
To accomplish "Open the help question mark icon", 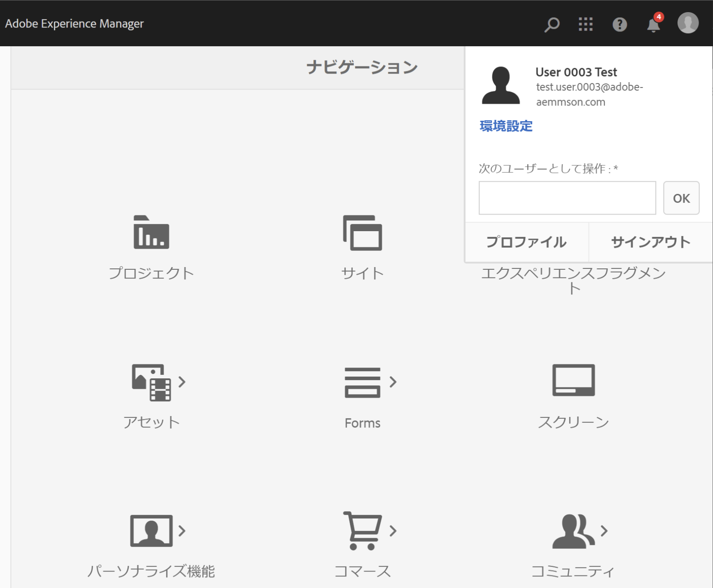I will click(x=620, y=24).
